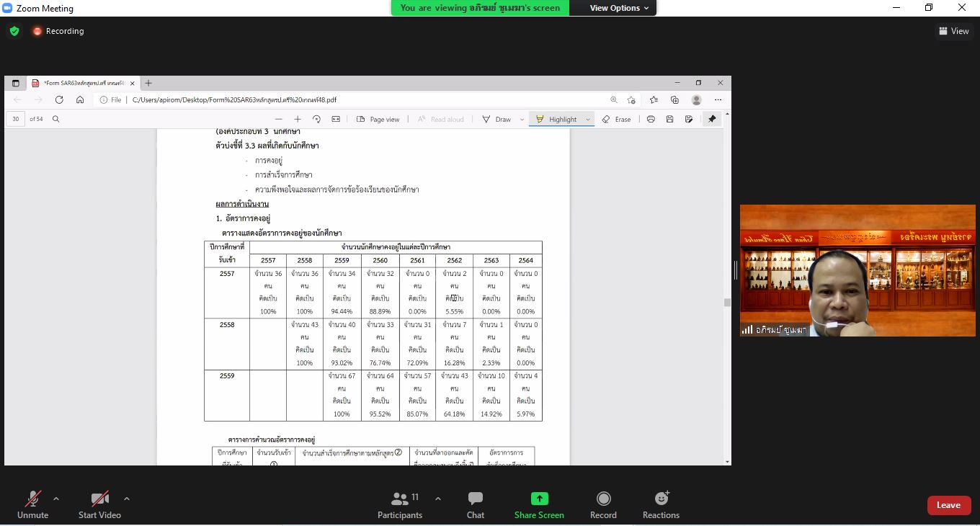Refresh the page in Edge
Viewport: 980px width, 526px height.
coord(59,100)
